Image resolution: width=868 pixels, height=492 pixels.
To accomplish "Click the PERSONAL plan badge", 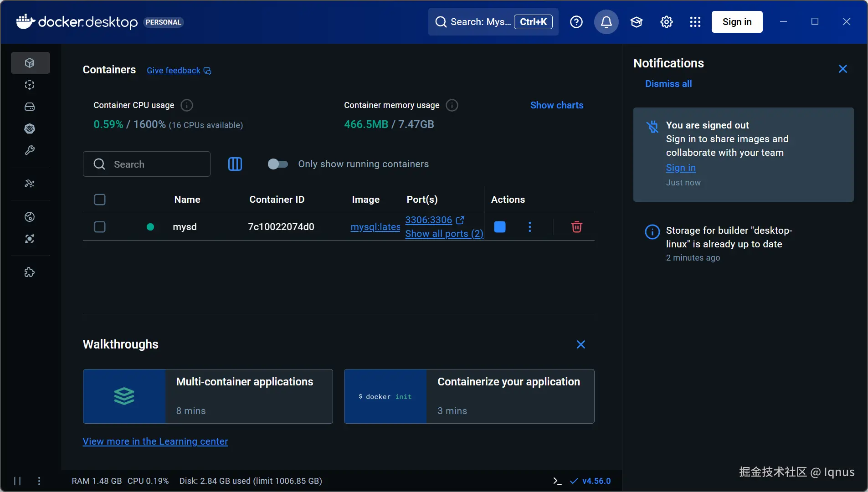I will pyautogui.click(x=164, y=22).
